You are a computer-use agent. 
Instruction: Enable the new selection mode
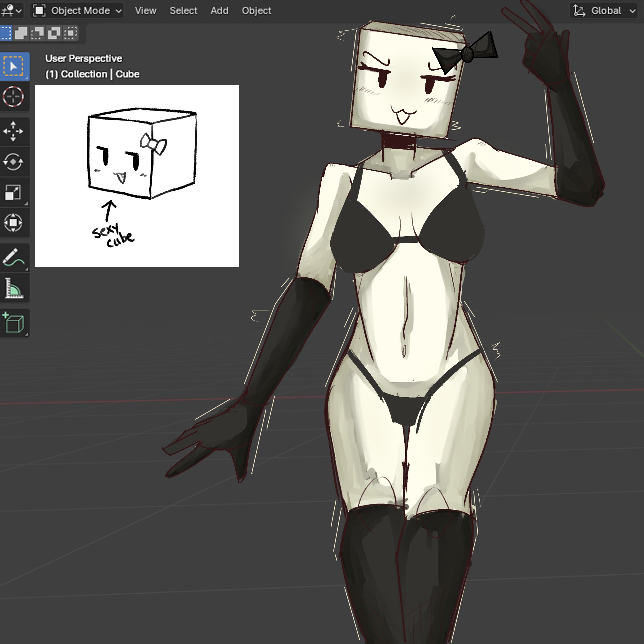coord(5,33)
